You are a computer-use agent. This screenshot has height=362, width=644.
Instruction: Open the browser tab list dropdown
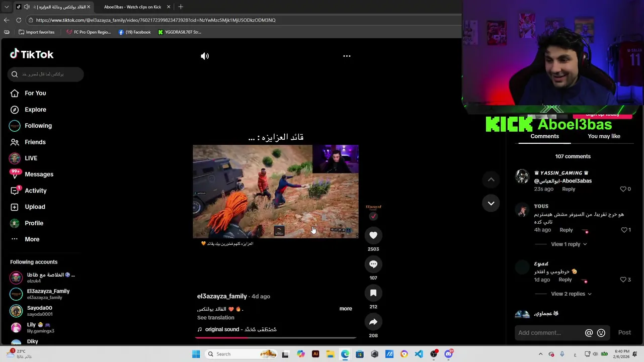[x=7, y=7]
